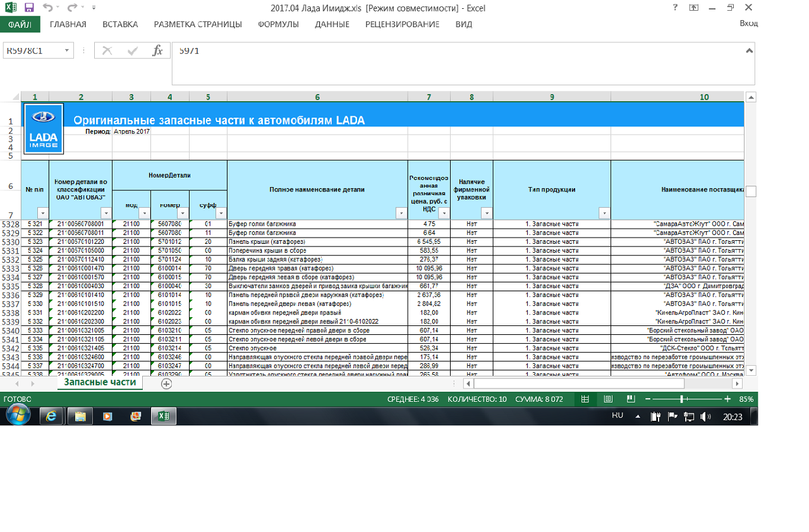Add a new sheet with plus button
The image size is (809, 532).
pyautogui.click(x=166, y=384)
